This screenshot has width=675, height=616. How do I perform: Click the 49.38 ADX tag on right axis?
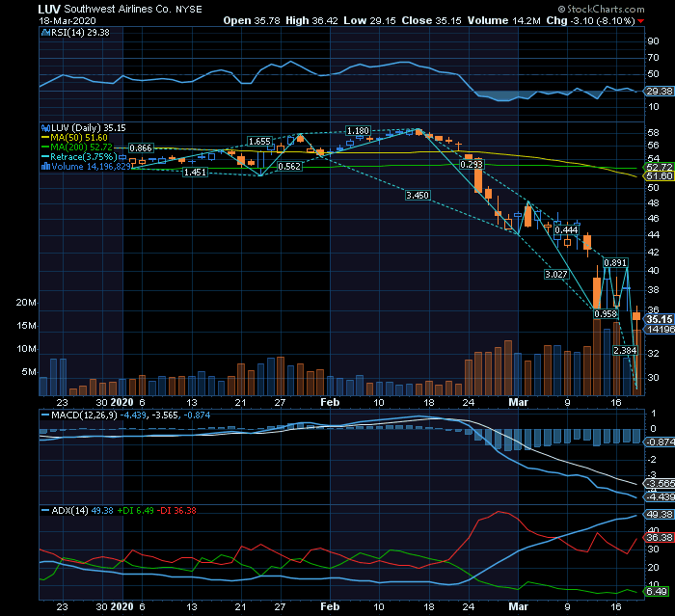tap(659, 515)
